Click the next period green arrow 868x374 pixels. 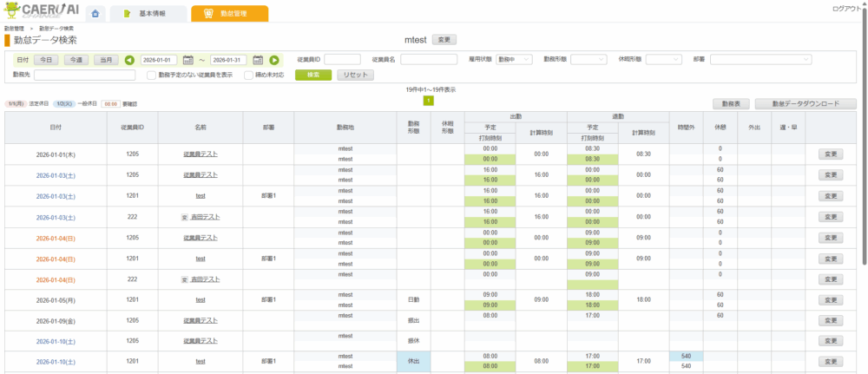tap(274, 60)
